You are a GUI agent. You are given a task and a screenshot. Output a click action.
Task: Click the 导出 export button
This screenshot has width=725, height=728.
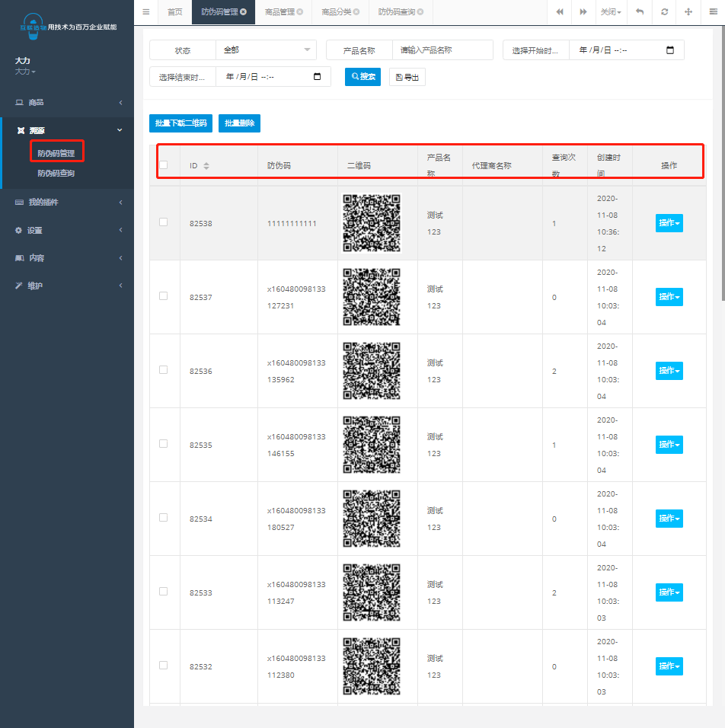[407, 77]
